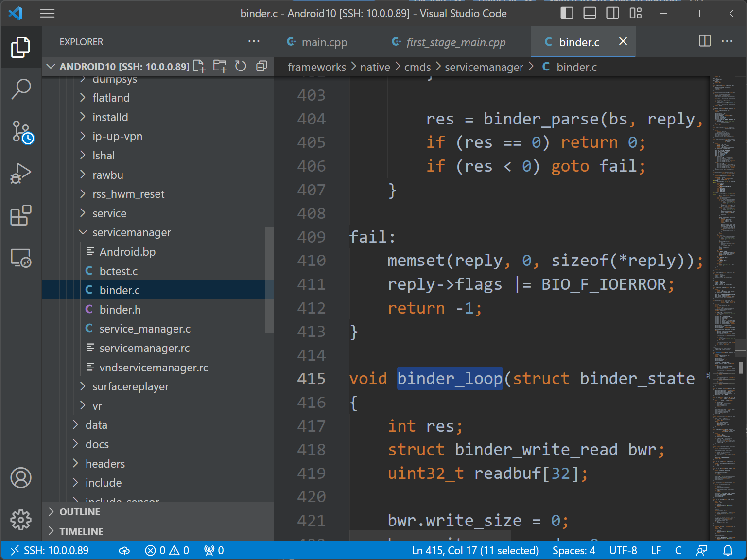Switch to the main.cpp tab
Image resolution: width=747 pixels, height=560 pixels.
pos(324,42)
